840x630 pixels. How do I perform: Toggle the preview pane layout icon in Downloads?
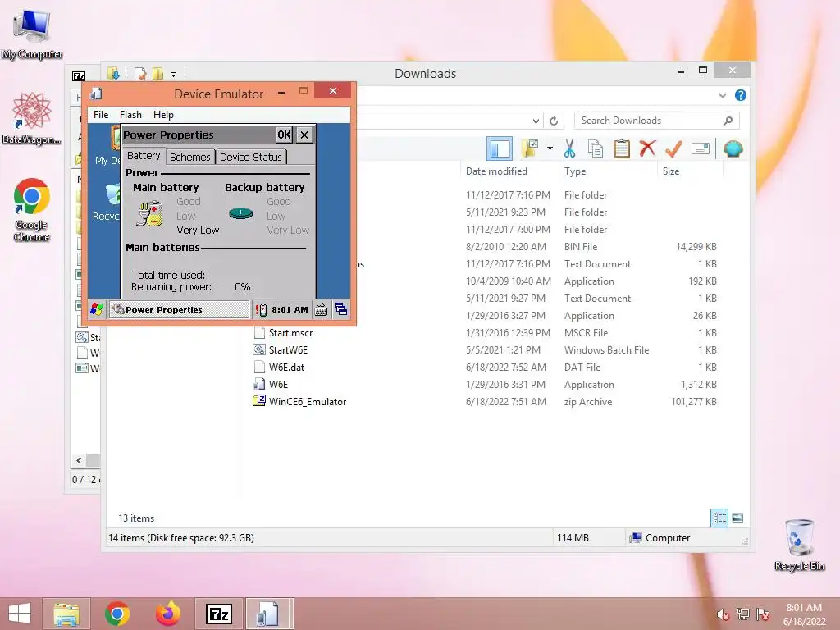[x=500, y=149]
